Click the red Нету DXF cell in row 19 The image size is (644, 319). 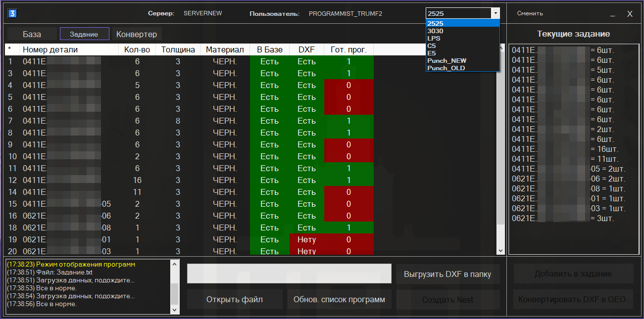pos(306,240)
